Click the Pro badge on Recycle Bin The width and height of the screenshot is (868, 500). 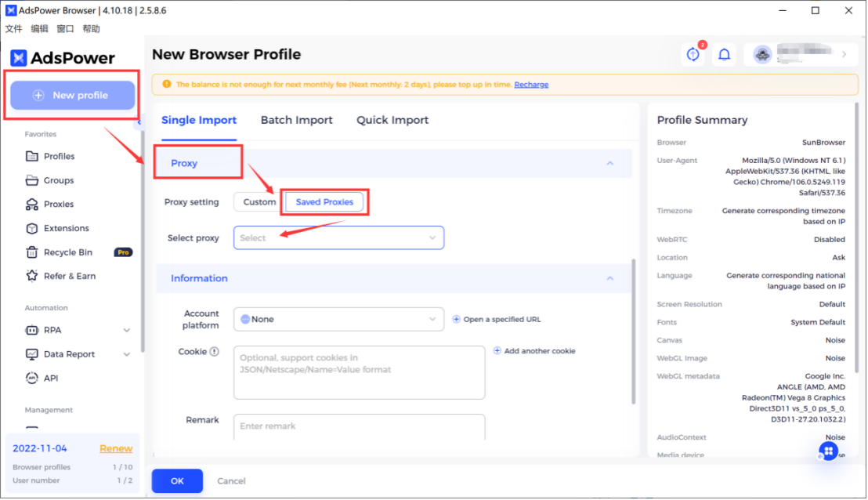123,252
